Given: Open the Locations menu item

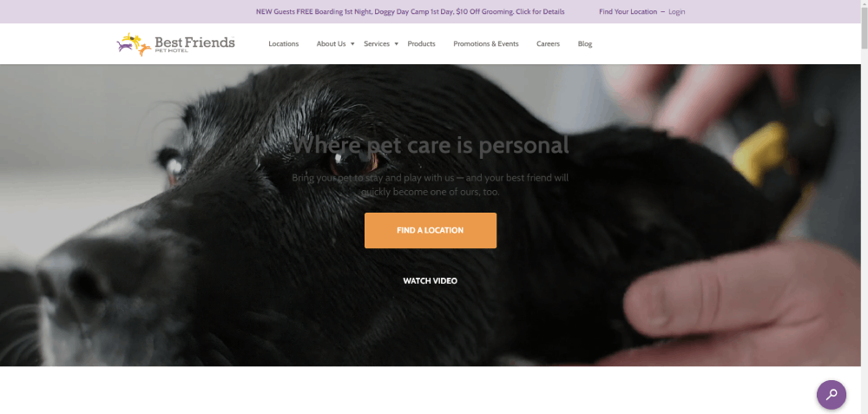Looking at the screenshot, I should coord(284,43).
